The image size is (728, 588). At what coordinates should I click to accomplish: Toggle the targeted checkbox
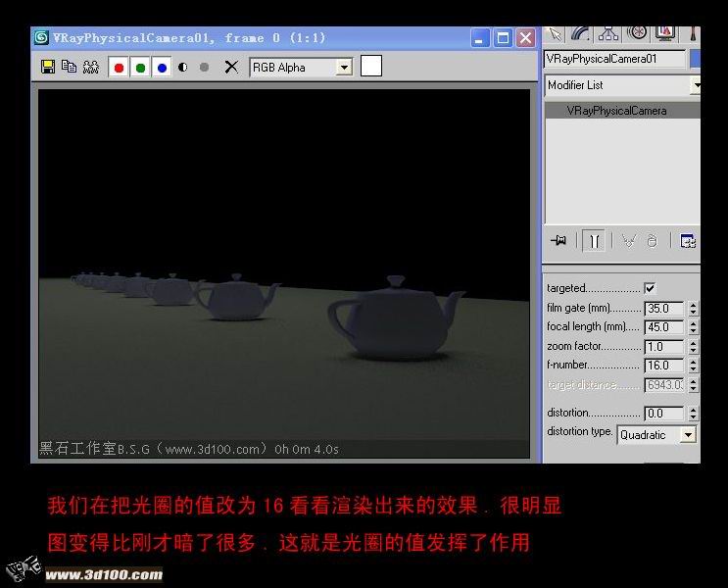(650, 288)
